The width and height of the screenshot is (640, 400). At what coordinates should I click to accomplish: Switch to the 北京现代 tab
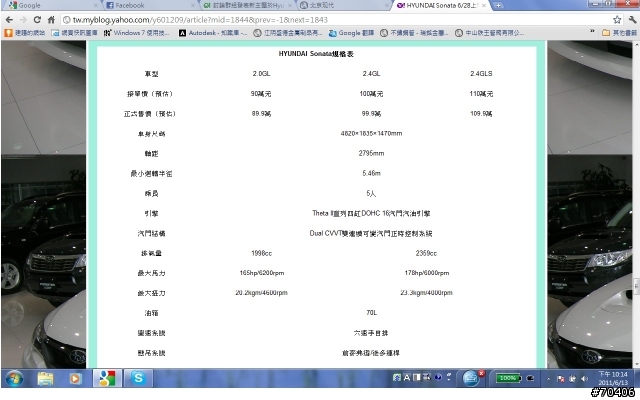[343, 5]
